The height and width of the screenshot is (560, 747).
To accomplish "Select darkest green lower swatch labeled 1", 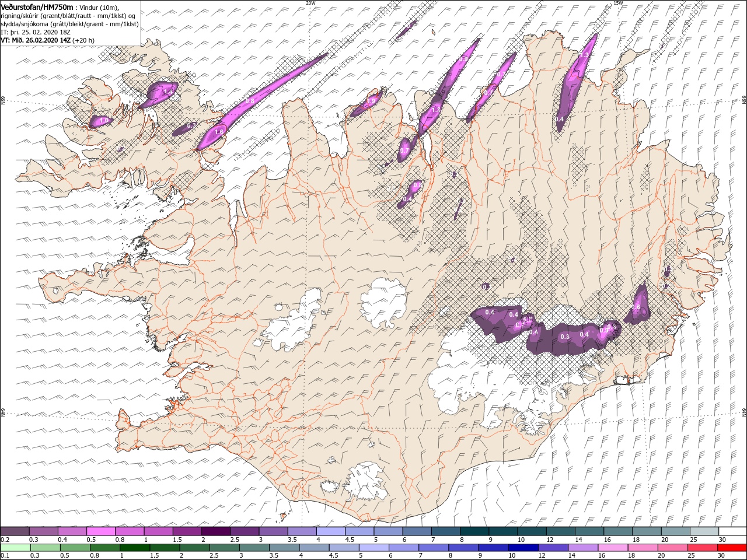I will pyautogui.click(x=134, y=548).
